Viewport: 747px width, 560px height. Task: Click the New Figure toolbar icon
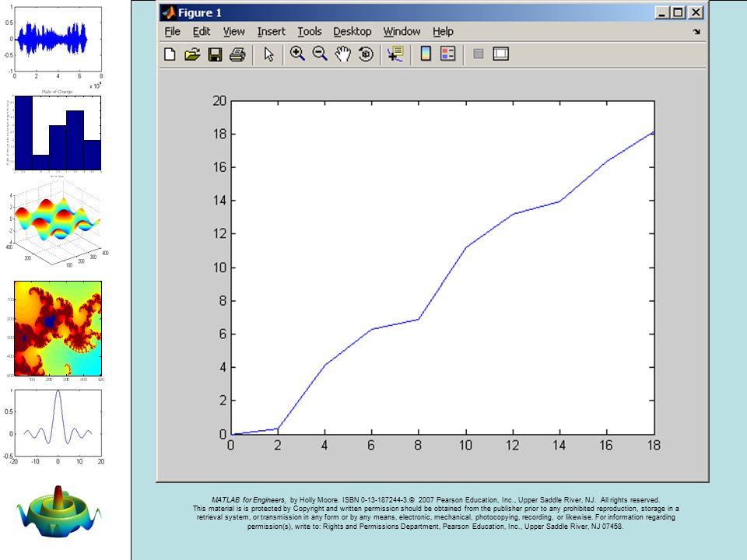tap(170, 54)
